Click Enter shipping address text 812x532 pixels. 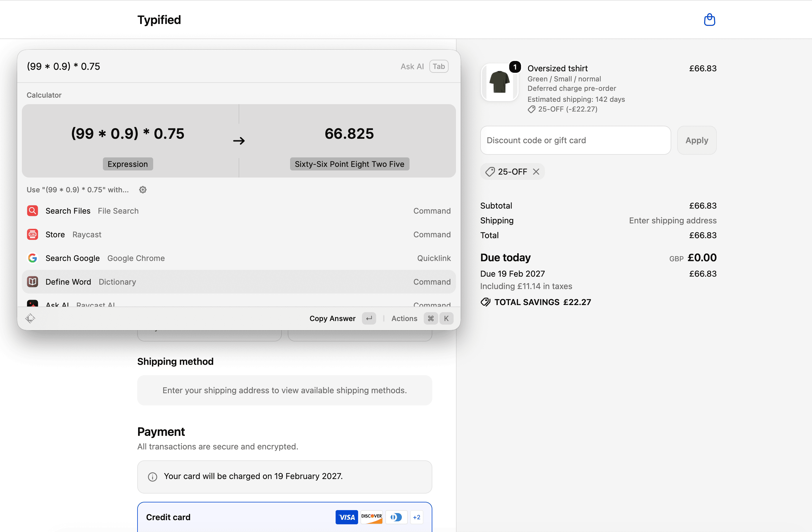672,221
